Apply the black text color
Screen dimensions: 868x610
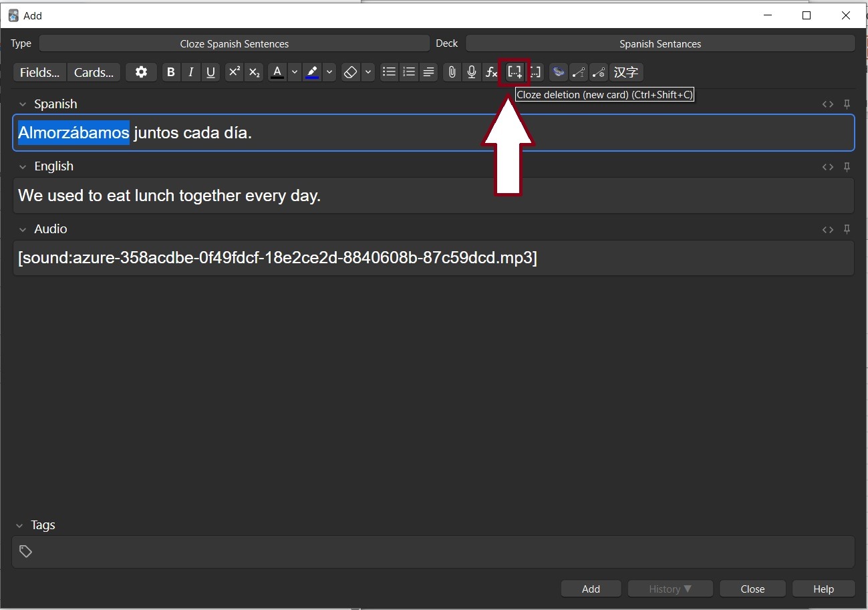pos(277,72)
